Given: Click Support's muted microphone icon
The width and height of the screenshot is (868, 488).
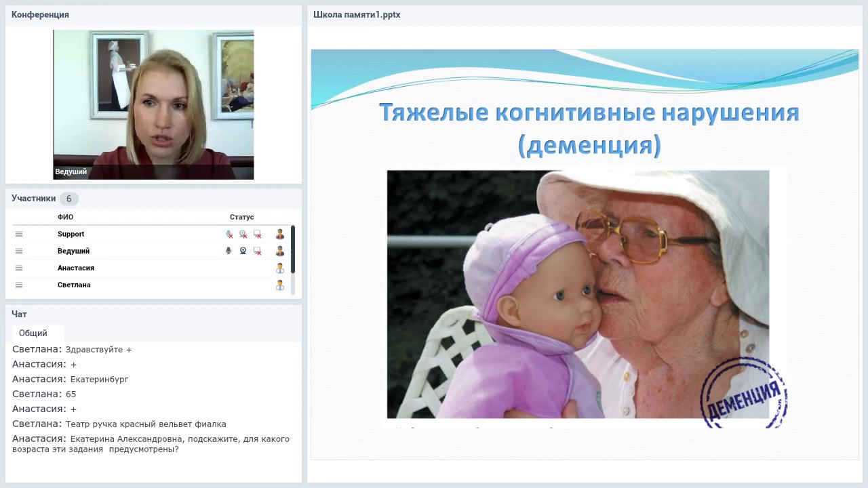Looking at the screenshot, I should click(229, 234).
